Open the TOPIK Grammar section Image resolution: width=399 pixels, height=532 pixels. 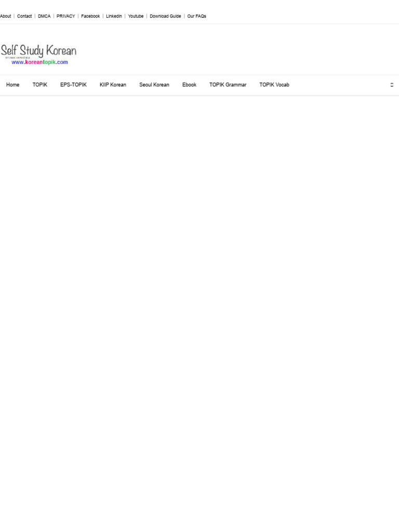coord(228,85)
